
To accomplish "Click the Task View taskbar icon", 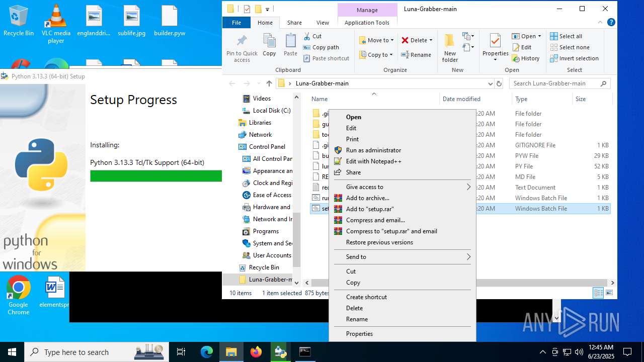I will point(181,352).
